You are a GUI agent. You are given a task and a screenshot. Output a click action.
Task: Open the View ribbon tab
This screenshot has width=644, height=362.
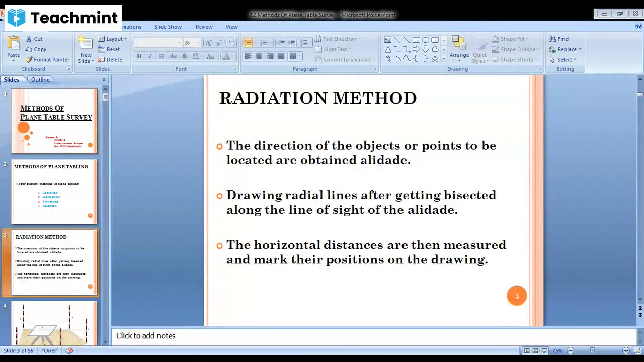(231, 27)
